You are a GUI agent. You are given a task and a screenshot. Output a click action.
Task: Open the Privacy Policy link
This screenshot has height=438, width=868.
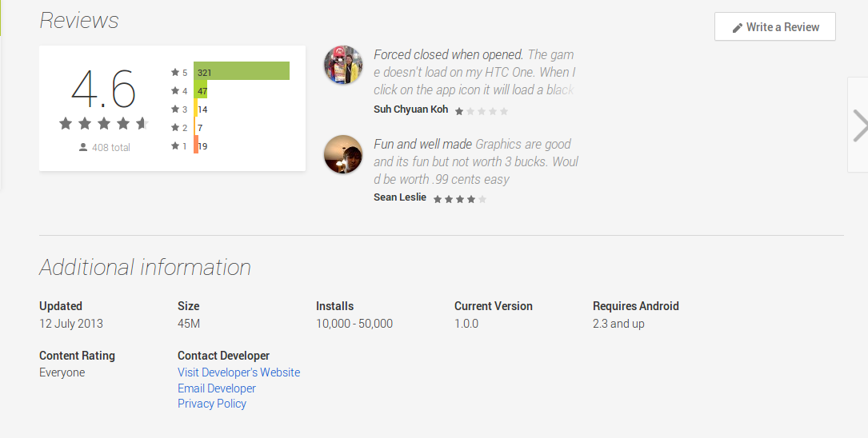click(x=212, y=404)
